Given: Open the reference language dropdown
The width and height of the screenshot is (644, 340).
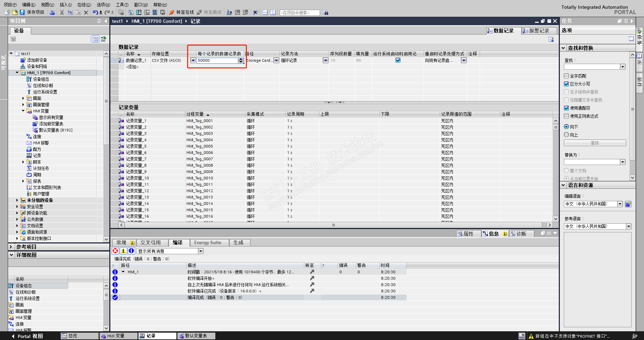Looking at the screenshot, I should click(x=629, y=226).
